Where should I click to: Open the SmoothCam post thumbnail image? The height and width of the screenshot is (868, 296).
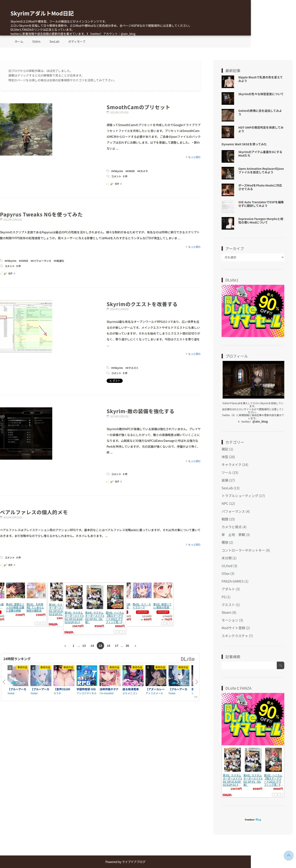(26, 129)
